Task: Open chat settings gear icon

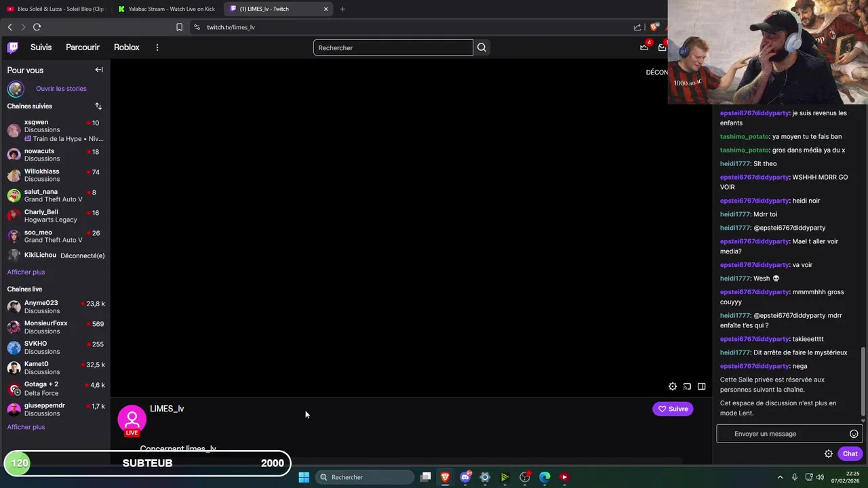Action: (x=829, y=454)
